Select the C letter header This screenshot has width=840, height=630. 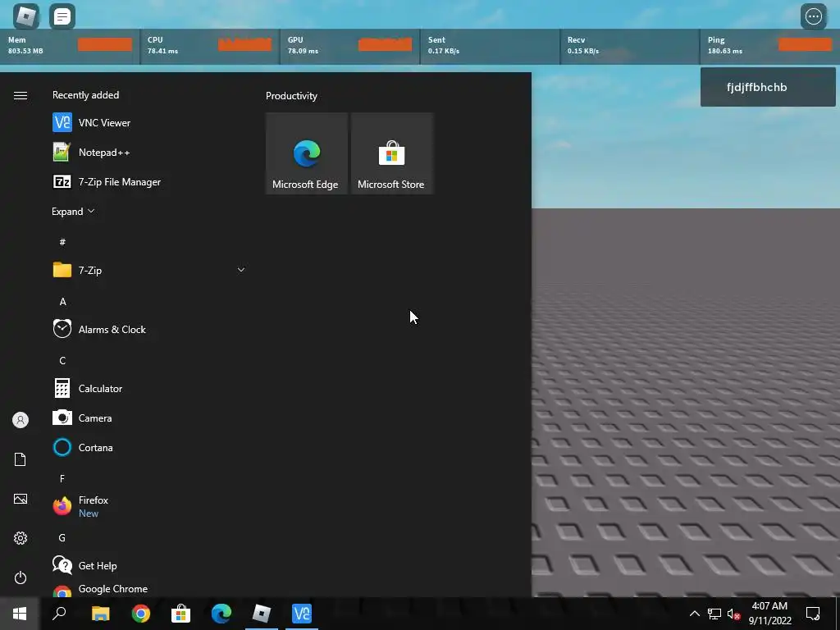tap(62, 360)
